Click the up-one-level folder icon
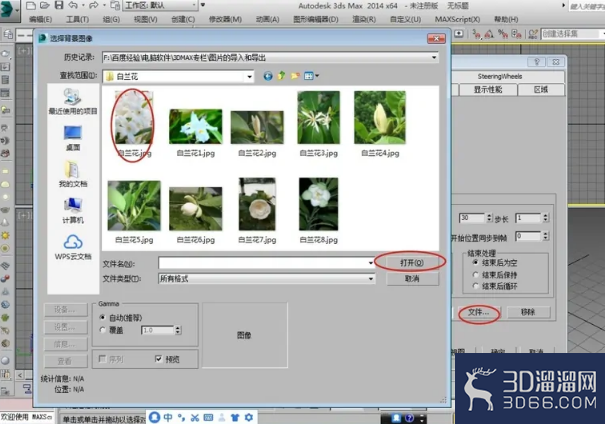Image resolution: width=605 pixels, height=424 pixels. pos(281,76)
